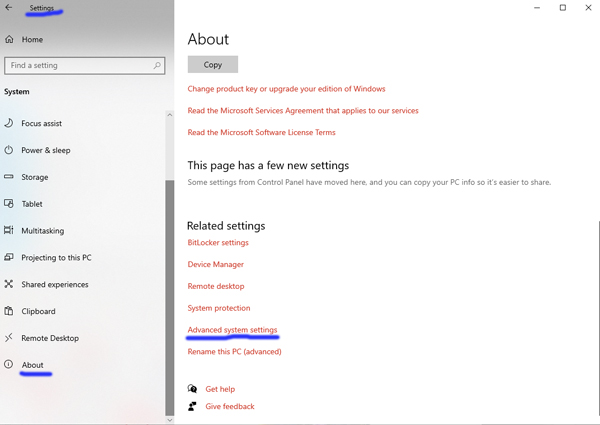Click the Give feedback person icon
The image size is (600, 425).
(192, 406)
